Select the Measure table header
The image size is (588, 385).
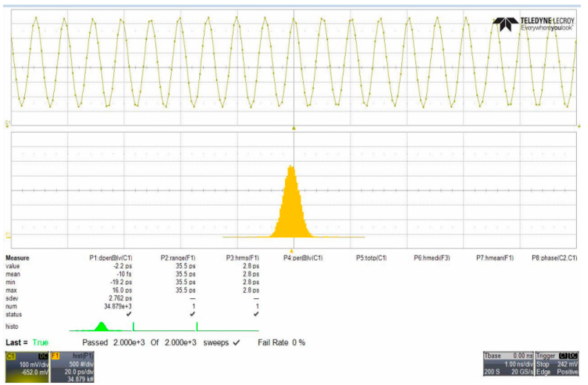tap(17, 258)
